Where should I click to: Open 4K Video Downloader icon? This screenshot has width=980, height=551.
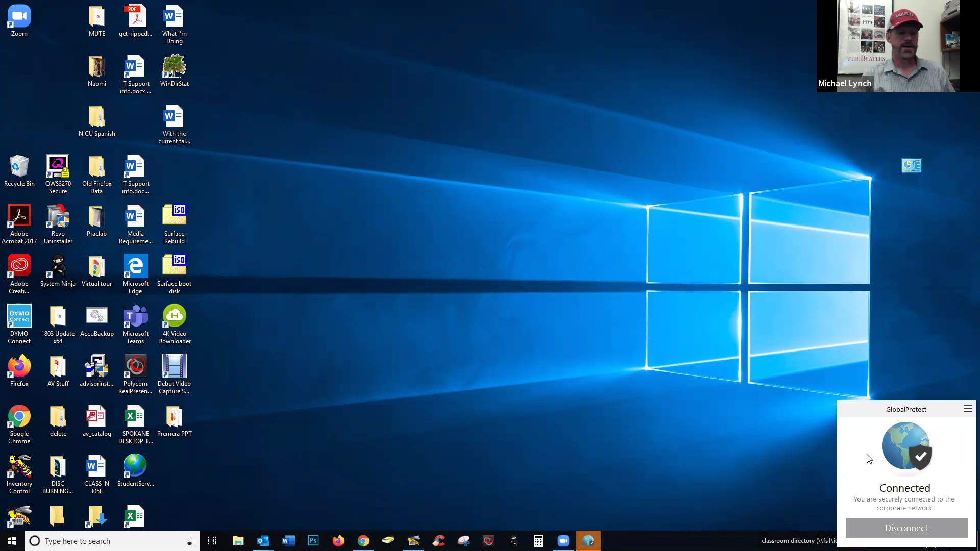pyautogui.click(x=175, y=324)
